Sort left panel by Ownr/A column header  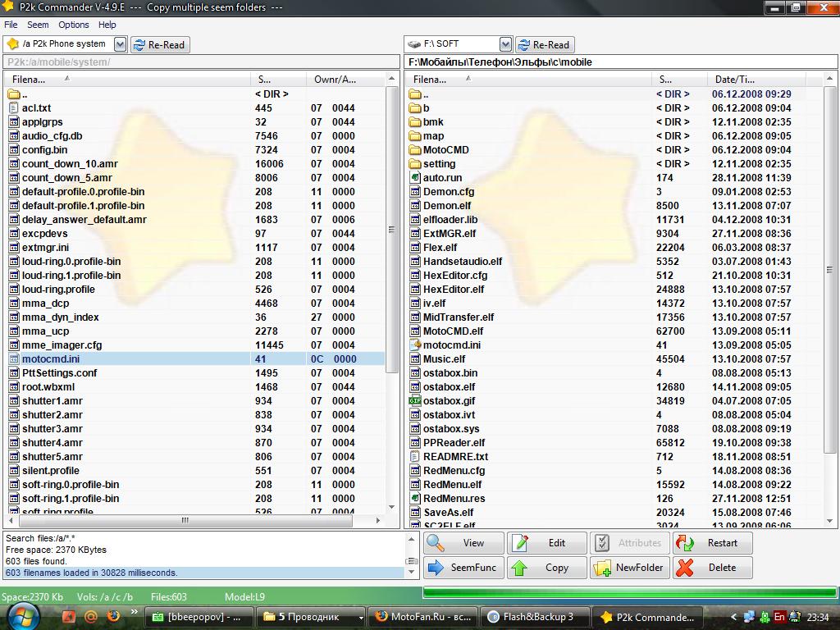pyautogui.click(x=345, y=80)
